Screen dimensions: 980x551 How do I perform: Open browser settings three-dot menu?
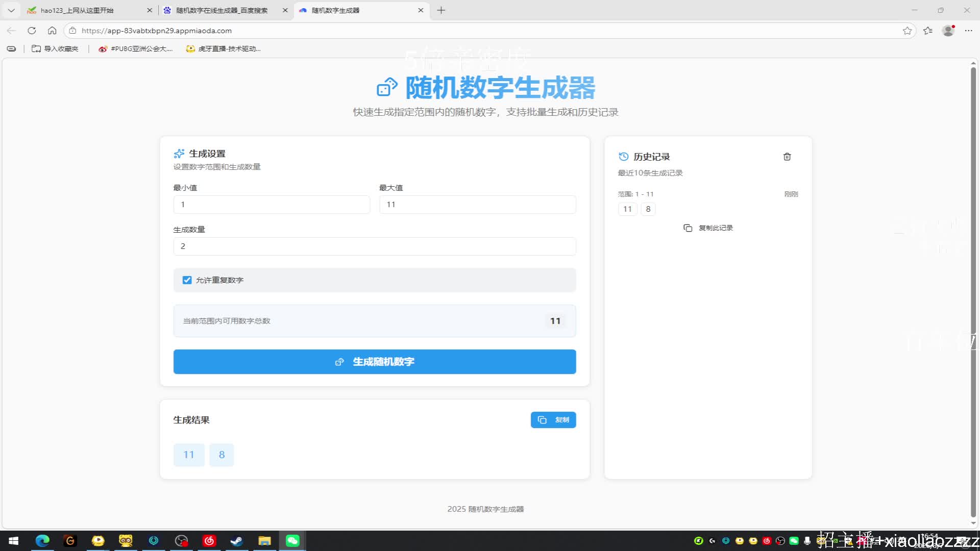click(x=968, y=31)
